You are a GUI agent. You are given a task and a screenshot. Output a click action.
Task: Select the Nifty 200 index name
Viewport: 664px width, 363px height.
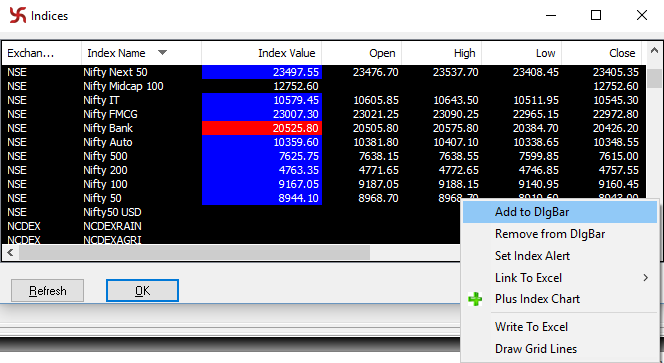pyautogui.click(x=105, y=170)
